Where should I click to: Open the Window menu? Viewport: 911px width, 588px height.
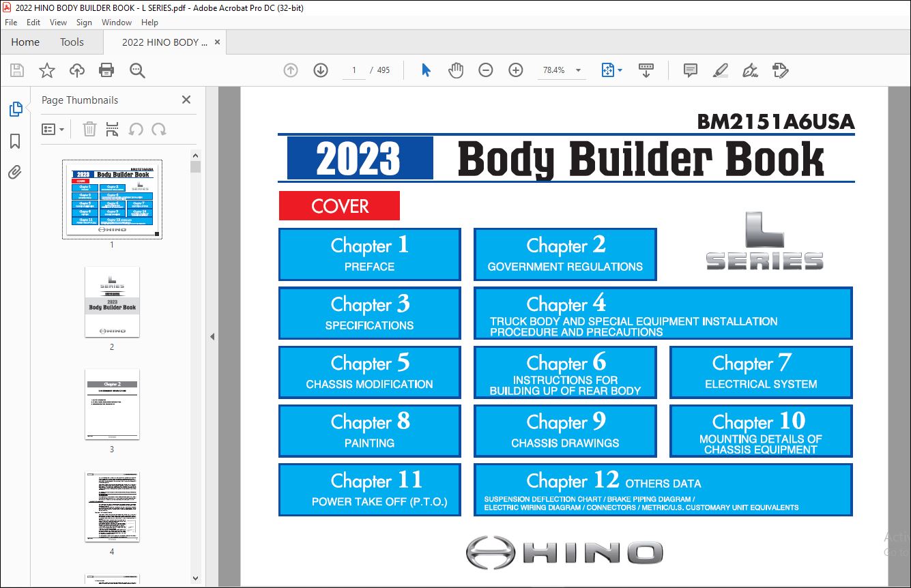pyautogui.click(x=117, y=23)
